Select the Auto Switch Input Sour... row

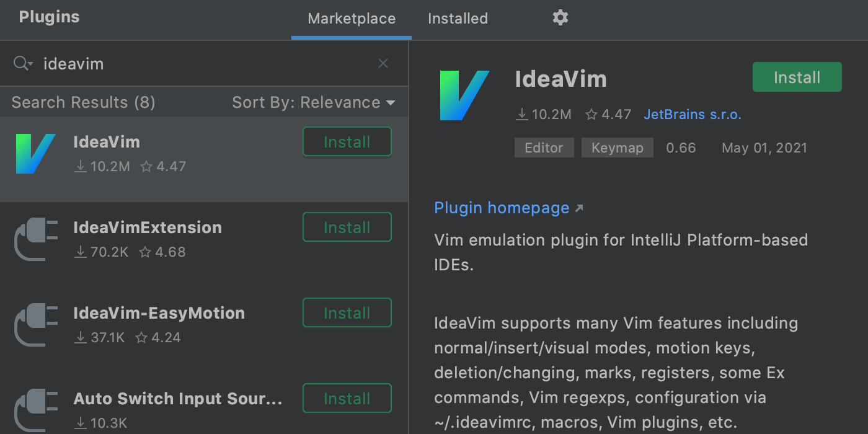coord(204,404)
